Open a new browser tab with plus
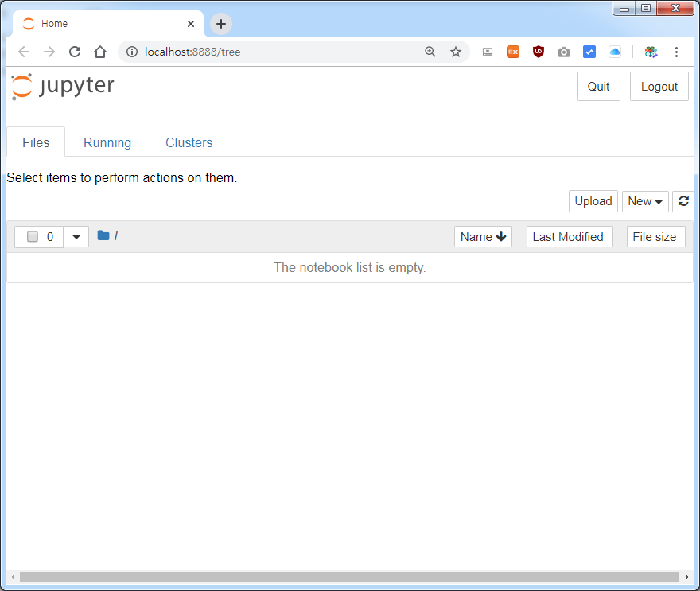 tap(221, 24)
